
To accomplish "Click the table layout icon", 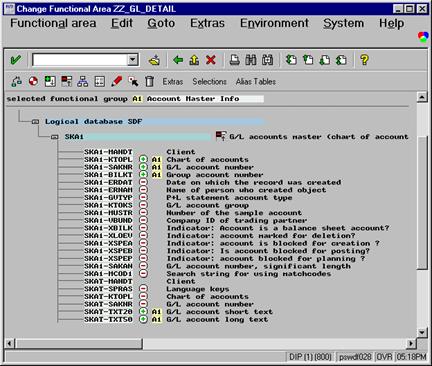I will click(99, 81).
